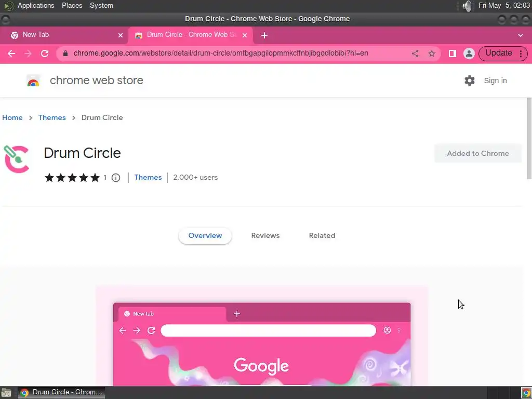Open the Applications menu
Screen dimensions: 532x399
click(x=36, y=6)
